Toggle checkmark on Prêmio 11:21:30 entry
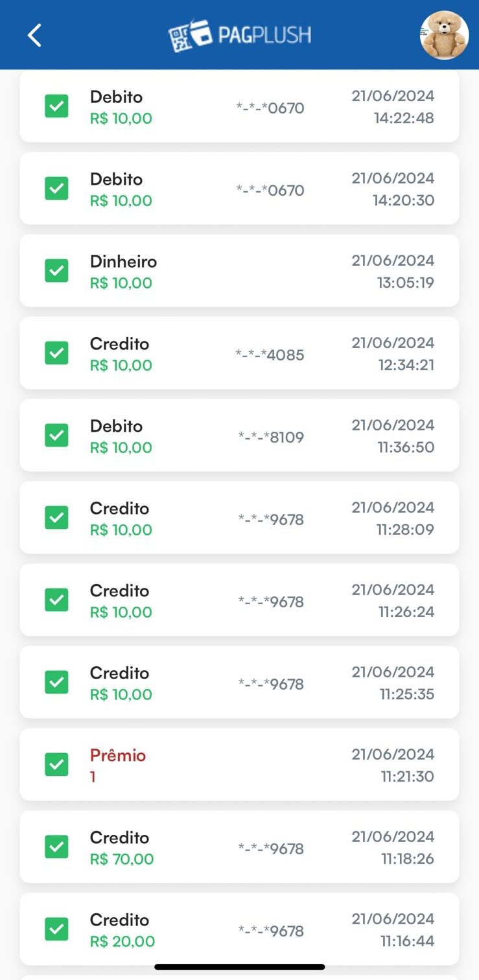479x980 pixels. [56, 765]
